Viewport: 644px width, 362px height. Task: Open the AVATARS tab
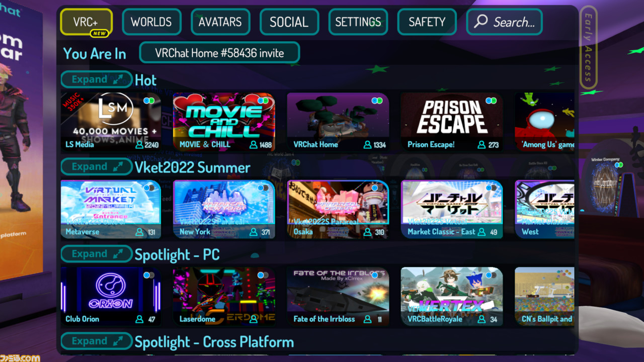coord(220,22)
